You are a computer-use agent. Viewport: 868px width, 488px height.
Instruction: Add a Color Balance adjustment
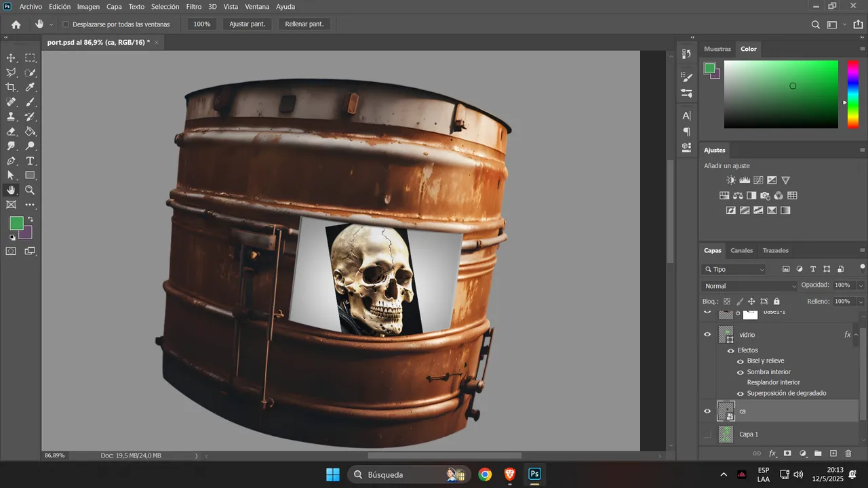tap(738, 196)
